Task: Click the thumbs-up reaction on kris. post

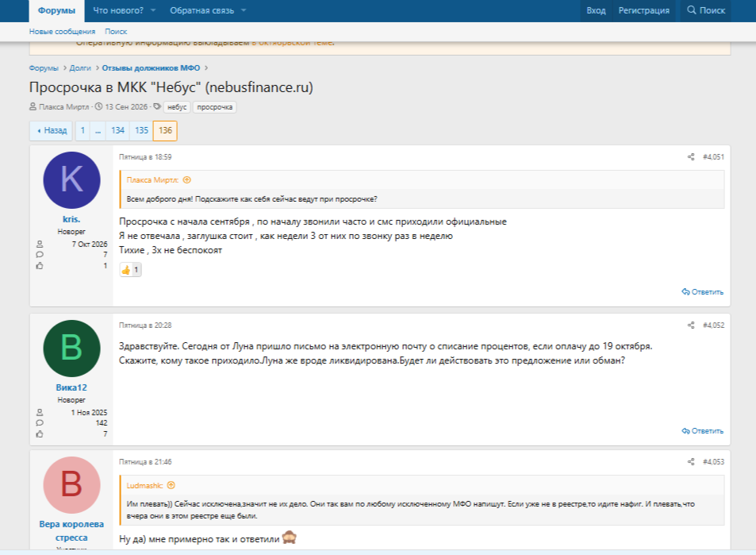Action: (x=131, y=270)
